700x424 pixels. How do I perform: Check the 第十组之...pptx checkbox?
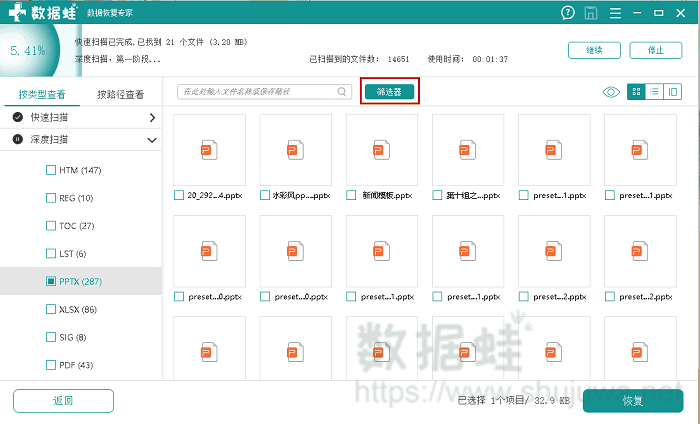pyautogui.click(x=438, y=195)
